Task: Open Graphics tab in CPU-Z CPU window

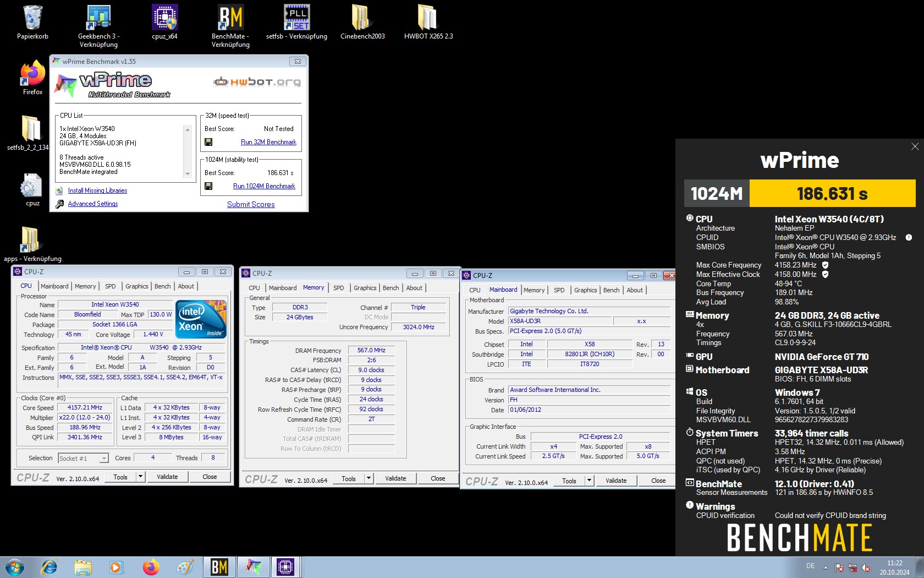Action: pyautogui.click(x=137, y=286)
